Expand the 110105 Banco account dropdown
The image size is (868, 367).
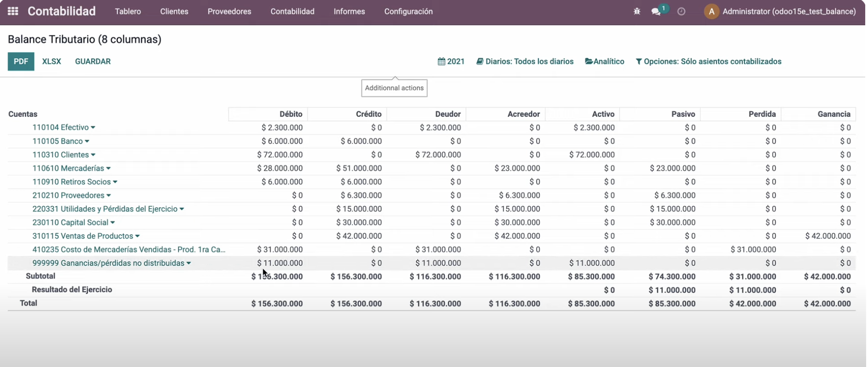point(87,142)
